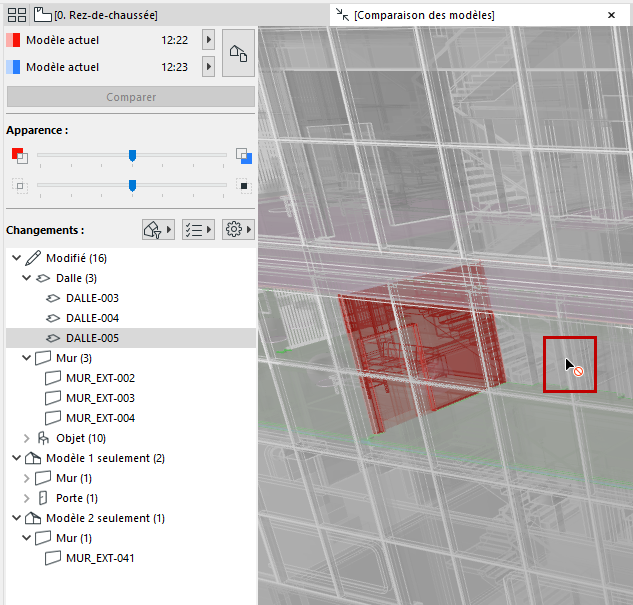Viewport: 633px width, 605px height.
Task: Open the element filter dropdown in Changements
Action: [x=158, y=230]
